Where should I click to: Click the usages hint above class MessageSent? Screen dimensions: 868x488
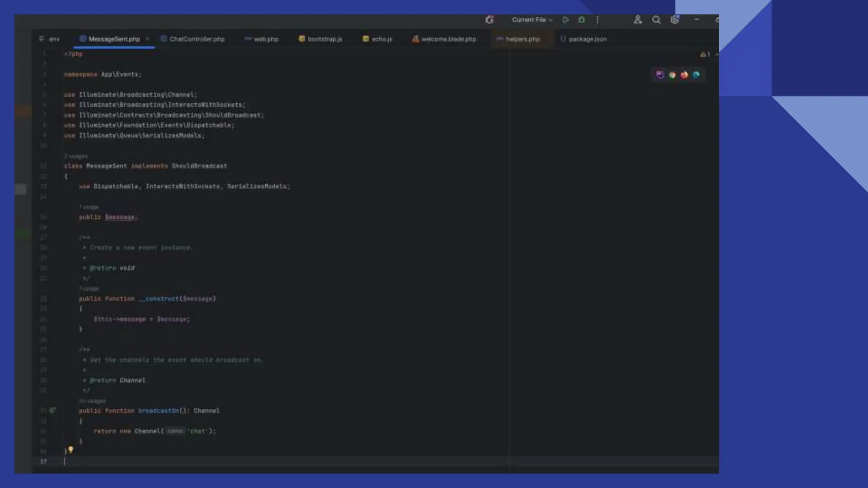[76, 156]
